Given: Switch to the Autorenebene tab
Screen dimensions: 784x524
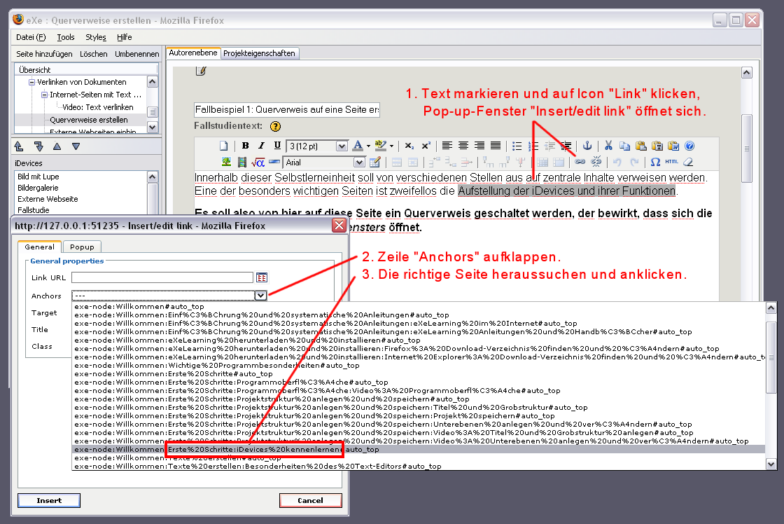Looking at the screenshot, I should point(193,52).
